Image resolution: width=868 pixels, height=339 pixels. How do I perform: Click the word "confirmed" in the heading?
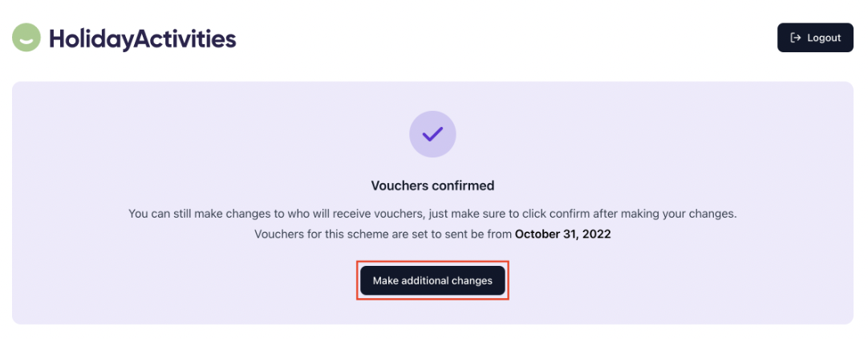tap(464, 186)
